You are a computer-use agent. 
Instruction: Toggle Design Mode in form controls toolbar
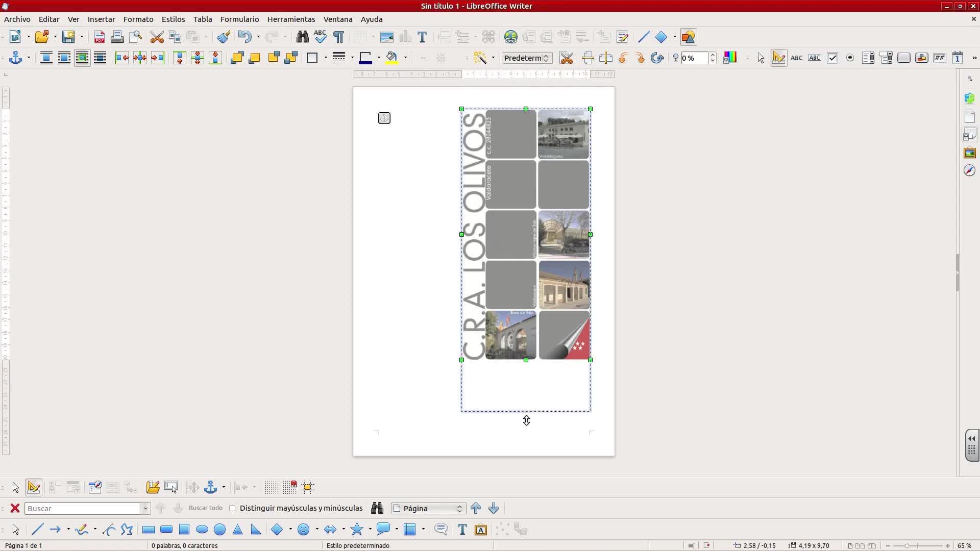coord(778,58)
